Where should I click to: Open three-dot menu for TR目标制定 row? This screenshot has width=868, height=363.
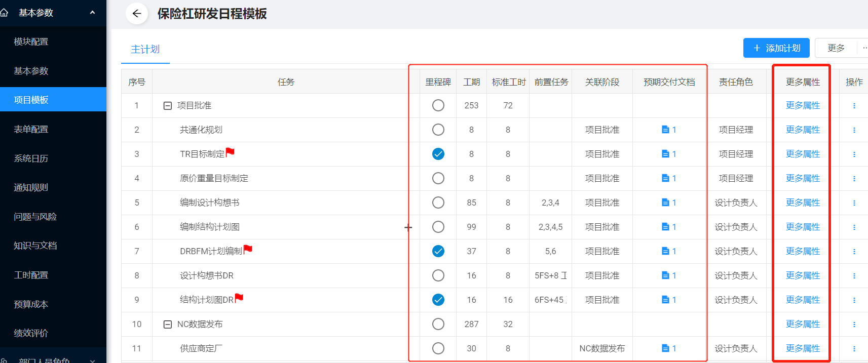tap(854, 154)
